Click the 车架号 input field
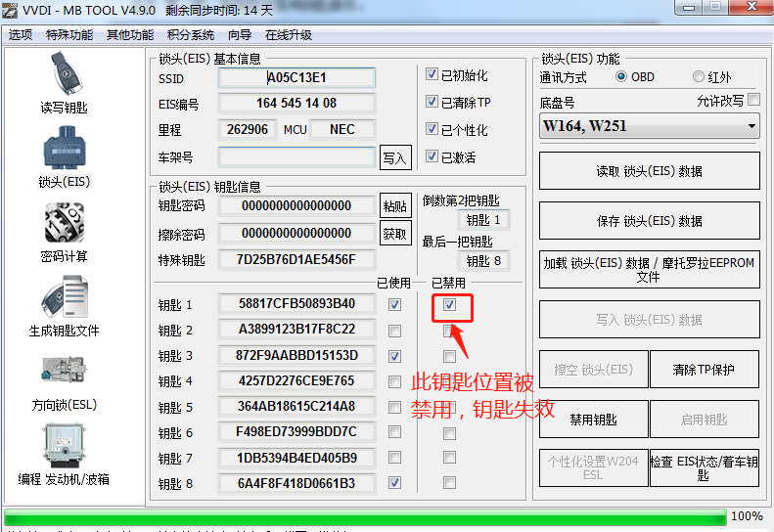 tap(296, 157)
